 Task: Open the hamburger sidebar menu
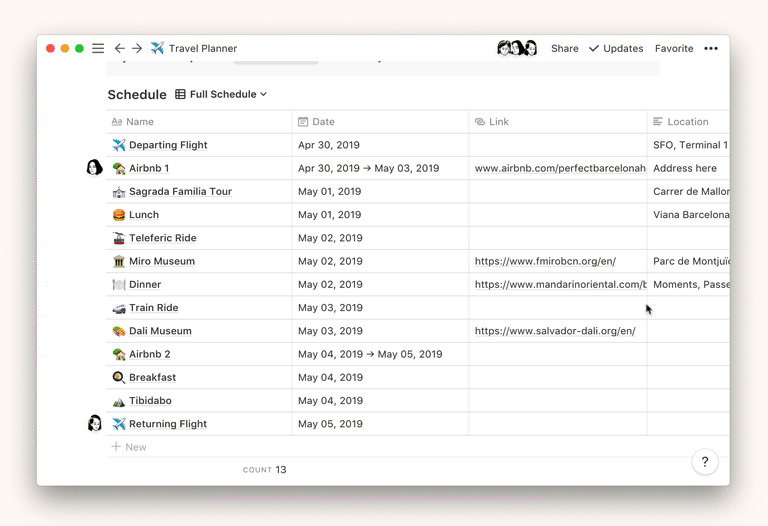click(98, 48)
